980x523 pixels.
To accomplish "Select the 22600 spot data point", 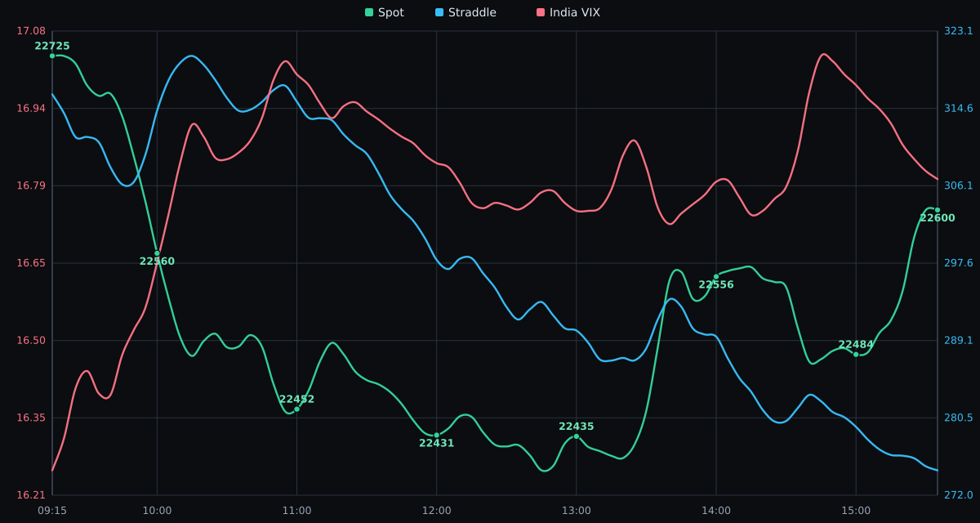I will 938,210.
